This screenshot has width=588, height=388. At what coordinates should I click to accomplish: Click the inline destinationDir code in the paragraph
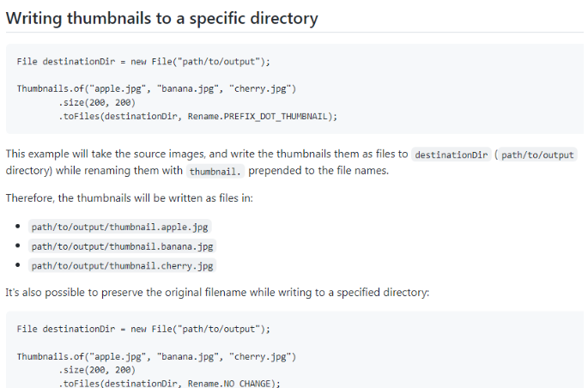point(451,155)
